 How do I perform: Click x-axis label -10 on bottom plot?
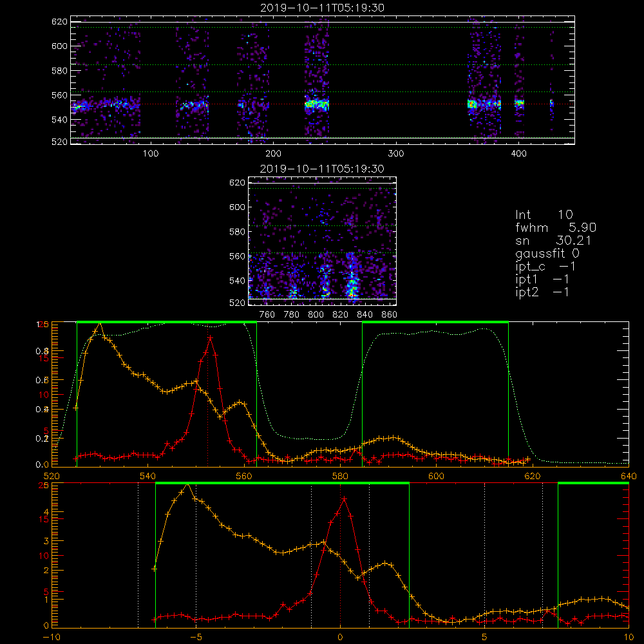point(52,637)
